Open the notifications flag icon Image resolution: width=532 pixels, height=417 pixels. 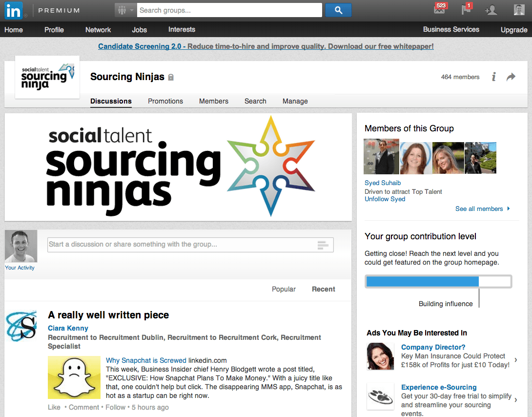467,9
